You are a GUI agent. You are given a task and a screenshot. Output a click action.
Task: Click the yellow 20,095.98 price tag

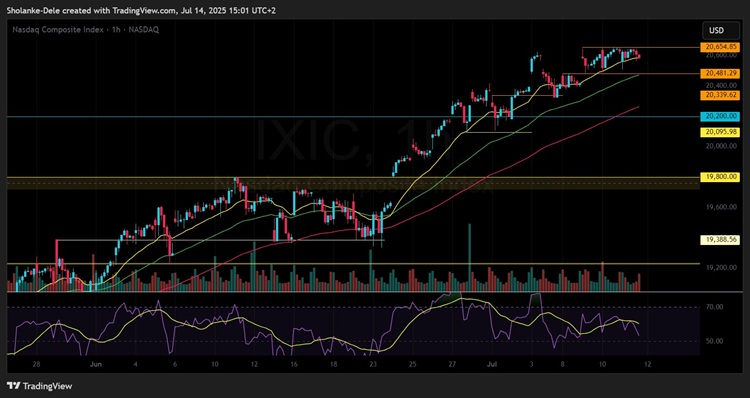(x=720, y=132)
